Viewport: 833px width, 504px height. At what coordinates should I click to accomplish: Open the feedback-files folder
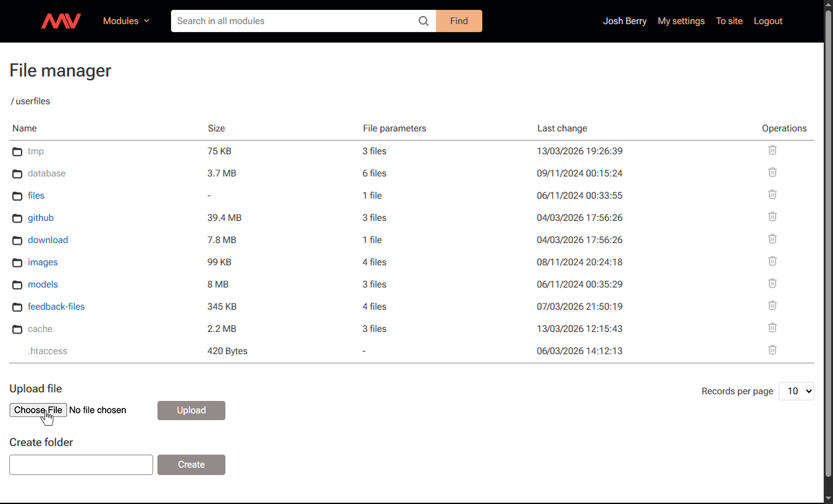tap(56, 307)
